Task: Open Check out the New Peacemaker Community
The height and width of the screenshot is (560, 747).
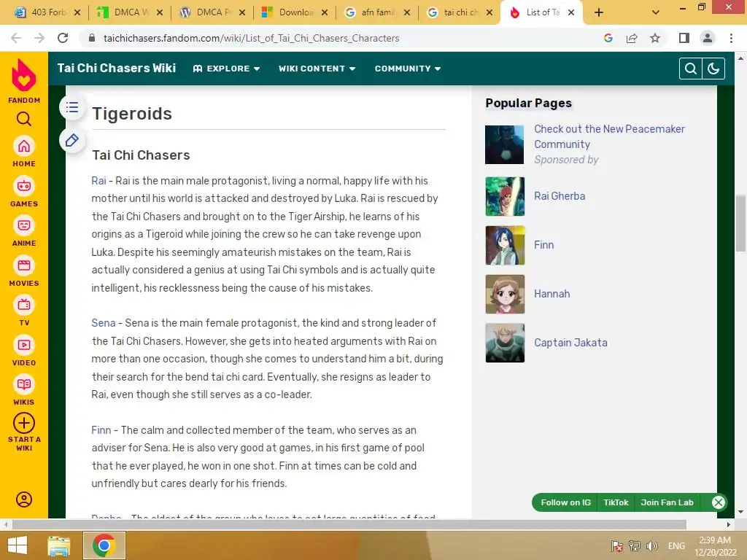Action: [x=609, y=136]
